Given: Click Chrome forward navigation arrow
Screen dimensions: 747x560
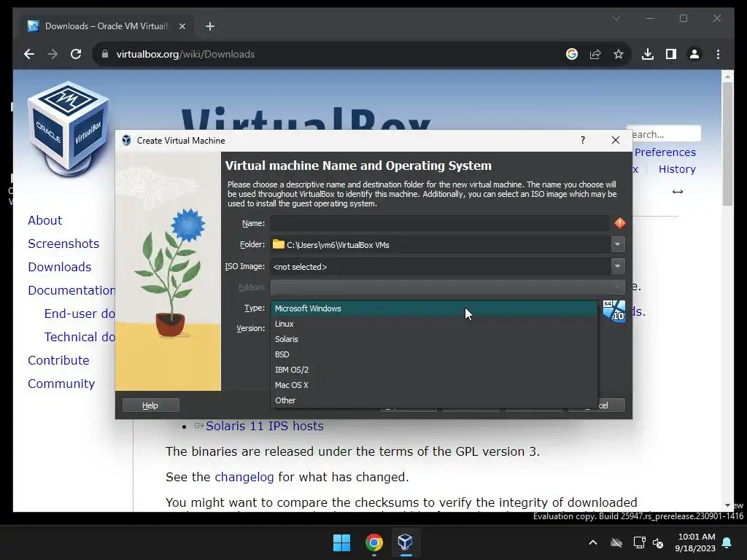Looking at the screenshot, I should click(x=53, y=54).
